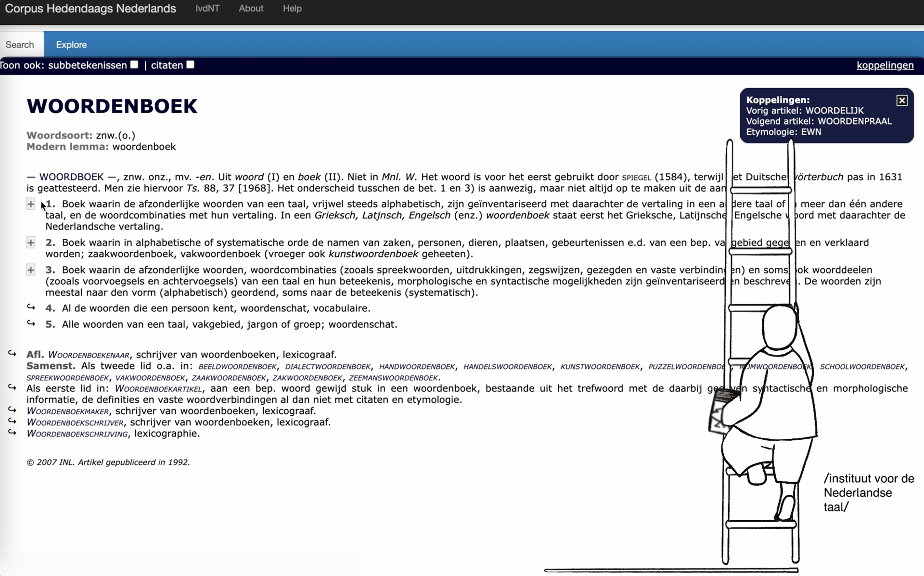The width and height of the screenshot is (924, 576).
Task: Click the arrow icon before Woordenboekmaker
Action: coord(12,410)
